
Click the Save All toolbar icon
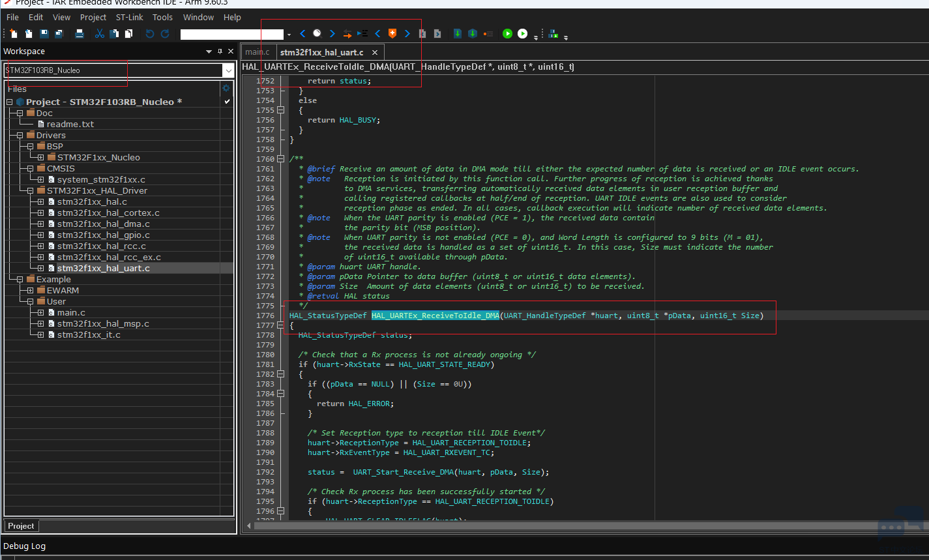click(59, 34)
